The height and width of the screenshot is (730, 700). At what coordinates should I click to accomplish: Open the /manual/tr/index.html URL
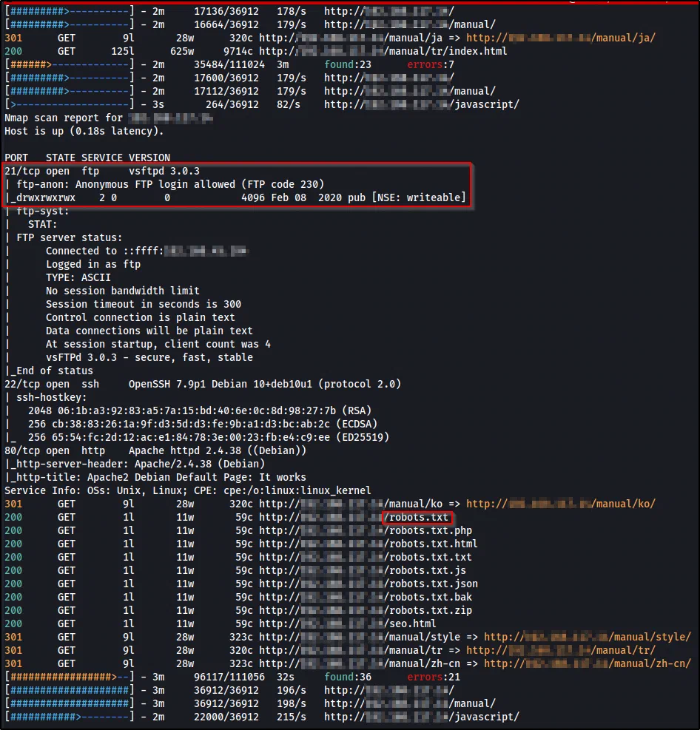pyautogui.click(x=383, y=51)
